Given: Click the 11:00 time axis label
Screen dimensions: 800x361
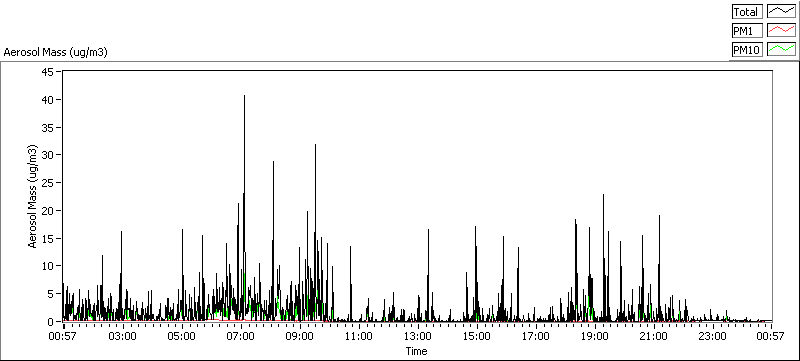Looking at the screenshot, I should point(359,337).
